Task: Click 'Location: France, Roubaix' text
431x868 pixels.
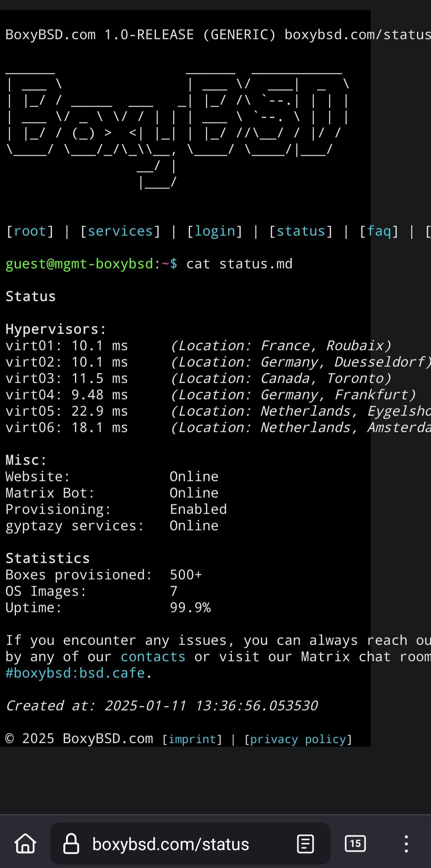Action: 281,346
